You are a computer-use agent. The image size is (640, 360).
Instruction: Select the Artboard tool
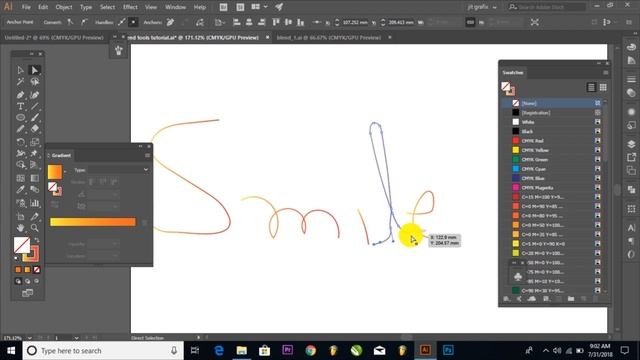(x=20, y=216)
